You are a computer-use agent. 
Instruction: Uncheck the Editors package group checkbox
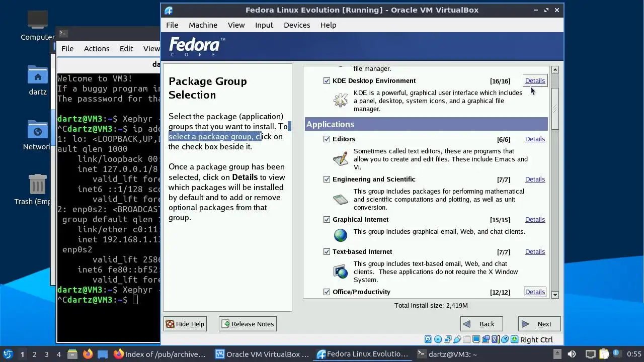pos(327,139)
